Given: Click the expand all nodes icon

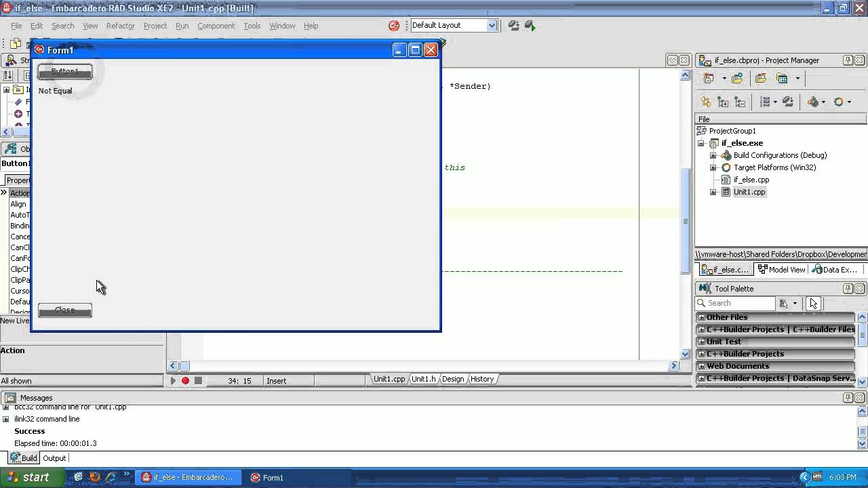Looking at the screenshot, I should [x=723, y=102].
